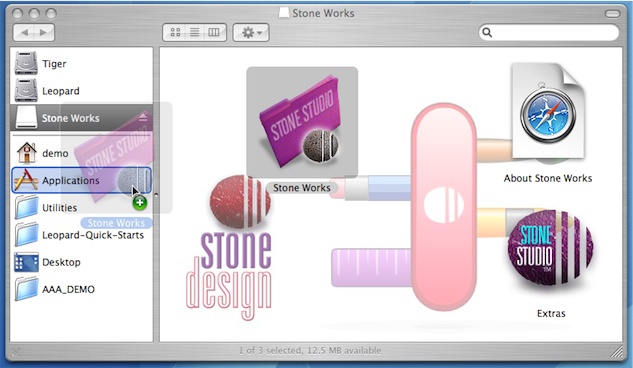Open the Utilities folder in sidebar

(81, 207)
